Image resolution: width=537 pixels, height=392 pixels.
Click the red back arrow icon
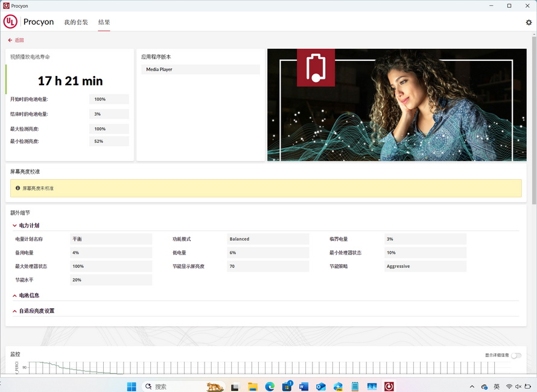click(x=10, y=40)
